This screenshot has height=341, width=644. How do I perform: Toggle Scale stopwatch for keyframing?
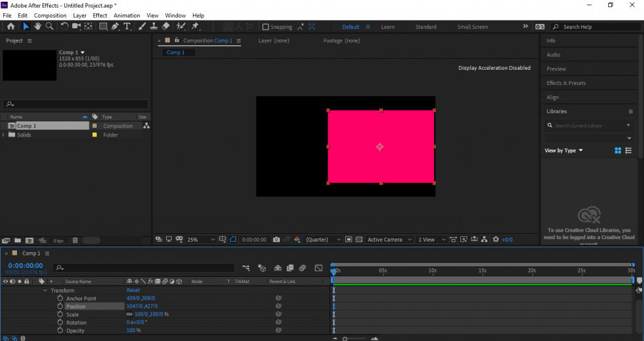60,315
